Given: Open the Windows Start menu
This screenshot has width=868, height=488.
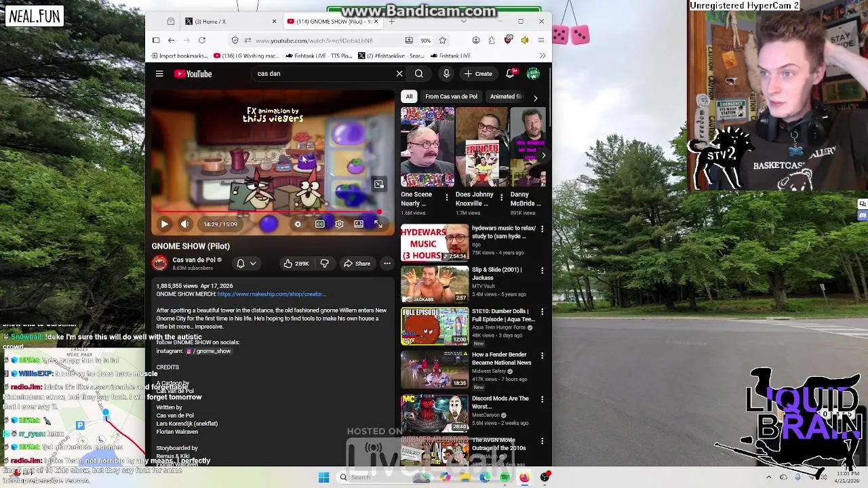Looking at the screenshot, I should point(324,477).
